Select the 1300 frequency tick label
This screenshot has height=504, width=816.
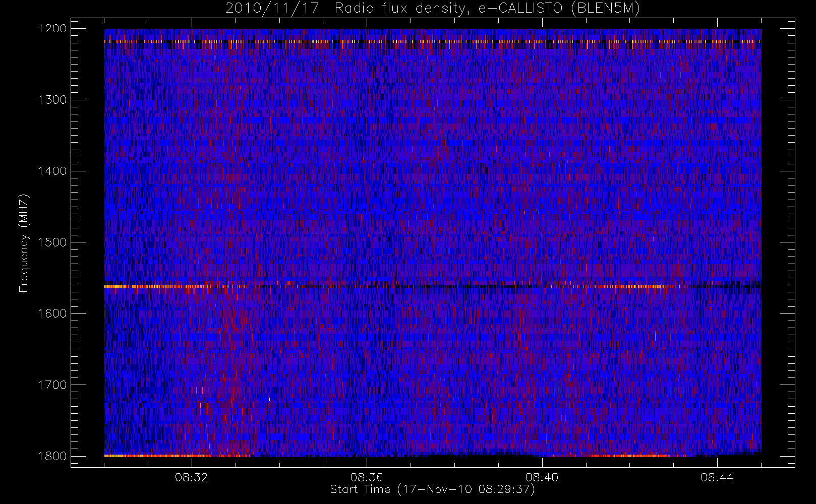point(52,100)
